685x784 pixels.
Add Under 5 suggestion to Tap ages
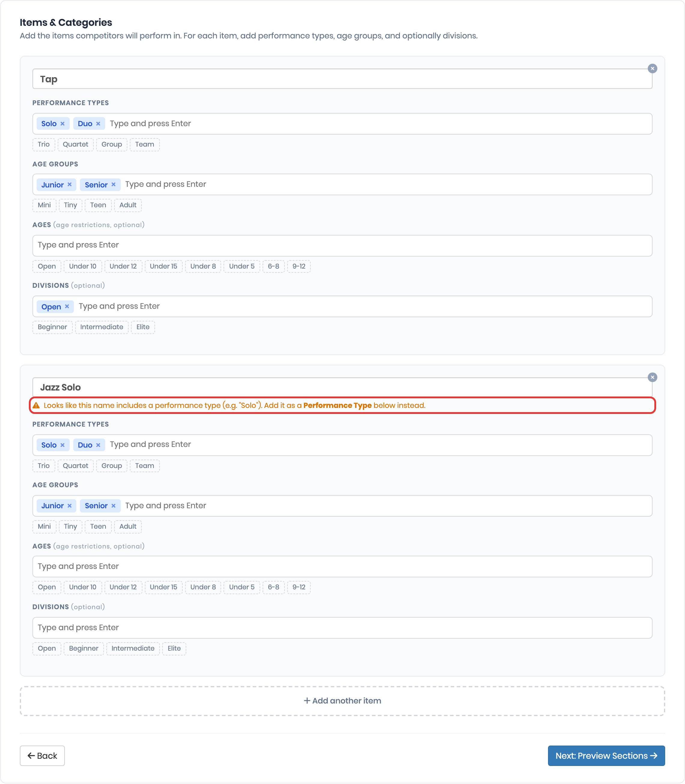(242, 266)
